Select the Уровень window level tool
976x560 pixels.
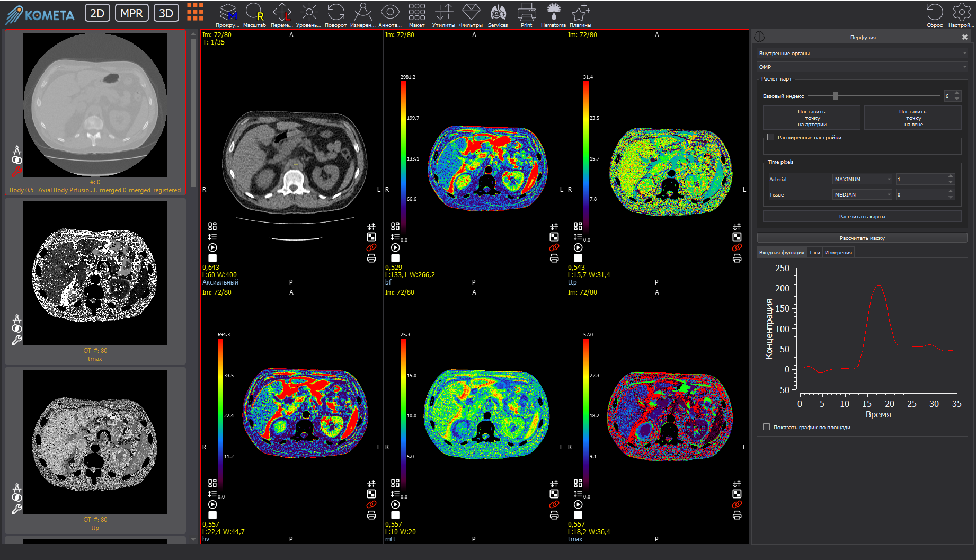(308, 15)
